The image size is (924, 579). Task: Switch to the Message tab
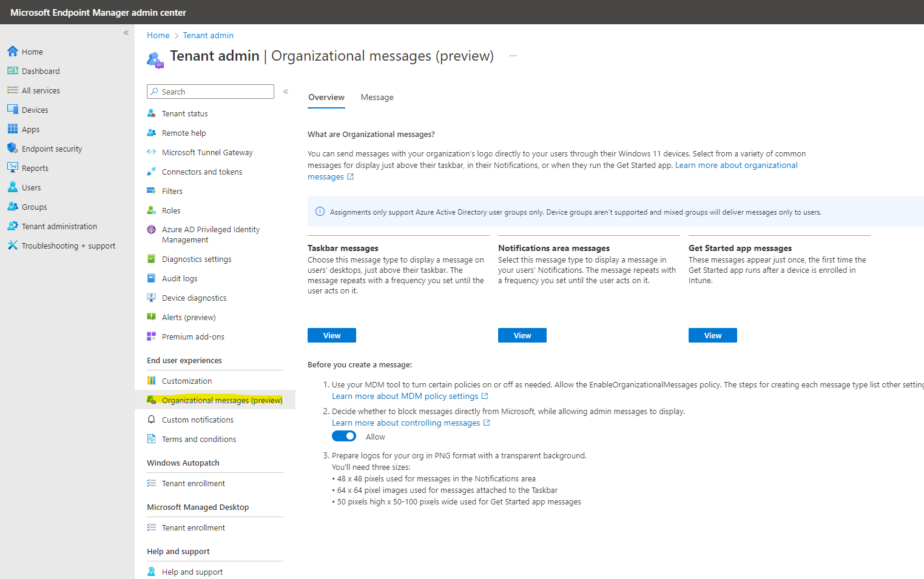[x=377, y=97]
